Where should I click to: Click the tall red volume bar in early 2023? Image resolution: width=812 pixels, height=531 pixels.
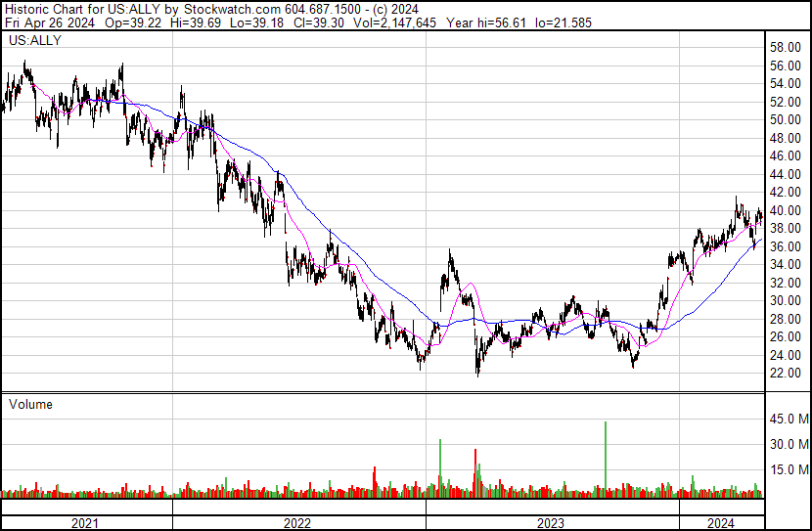(475, 473)
